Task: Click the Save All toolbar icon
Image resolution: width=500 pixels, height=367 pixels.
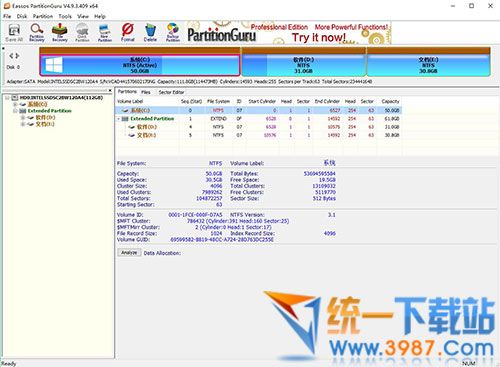Action: (x=14, y=32)
